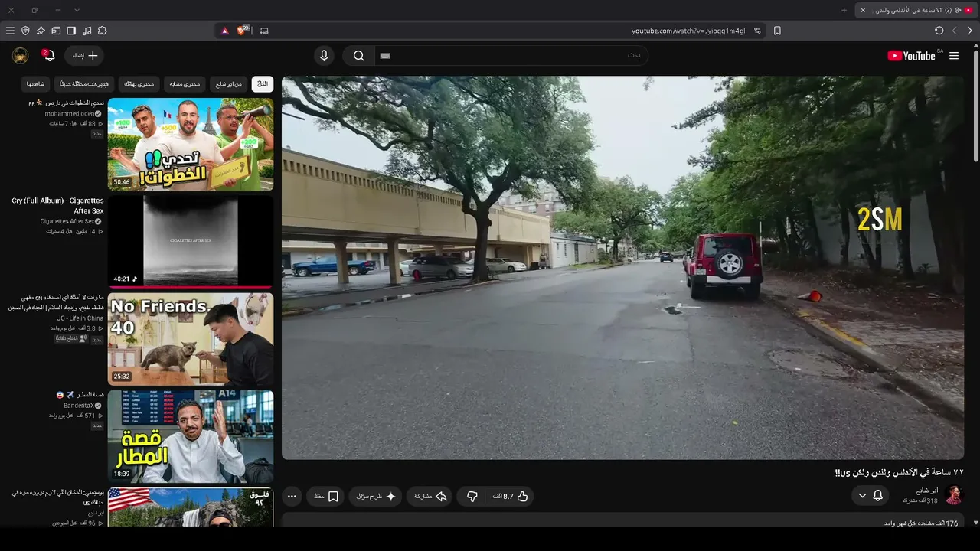The width and height of the screenshot is (980, 551).
Task: Select the محتوى يهمّك filter chip
Action: (x=139, y=83)
